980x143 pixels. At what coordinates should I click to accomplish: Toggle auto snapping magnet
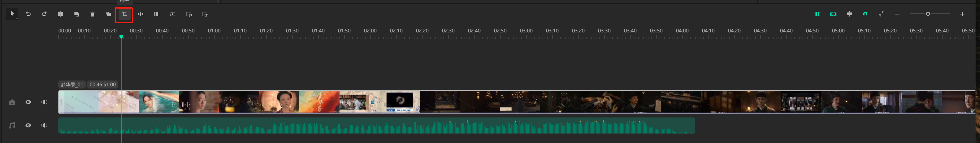(865, 14)
